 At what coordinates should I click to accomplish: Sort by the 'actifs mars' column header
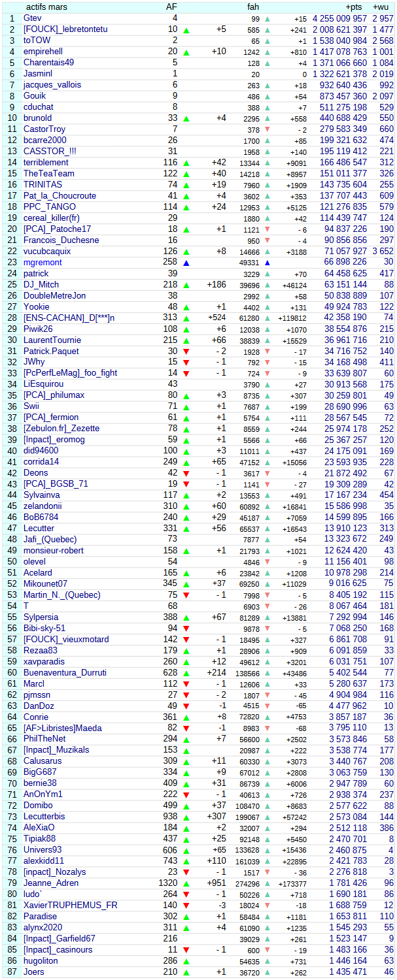pos(46,7)
